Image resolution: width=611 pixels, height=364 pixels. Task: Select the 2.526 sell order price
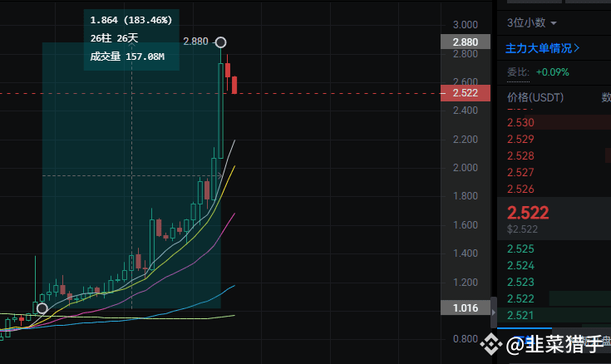point(520,189)
